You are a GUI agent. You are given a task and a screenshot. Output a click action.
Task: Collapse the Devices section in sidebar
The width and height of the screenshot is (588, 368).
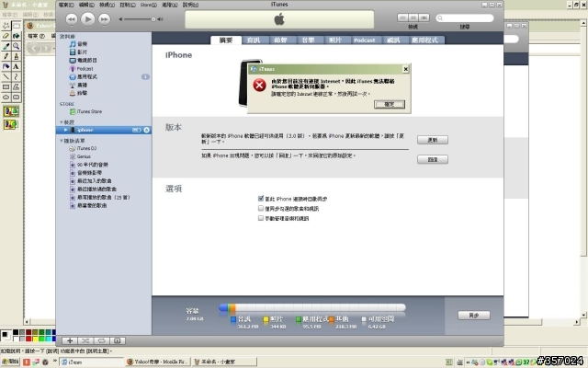point(62,122)
